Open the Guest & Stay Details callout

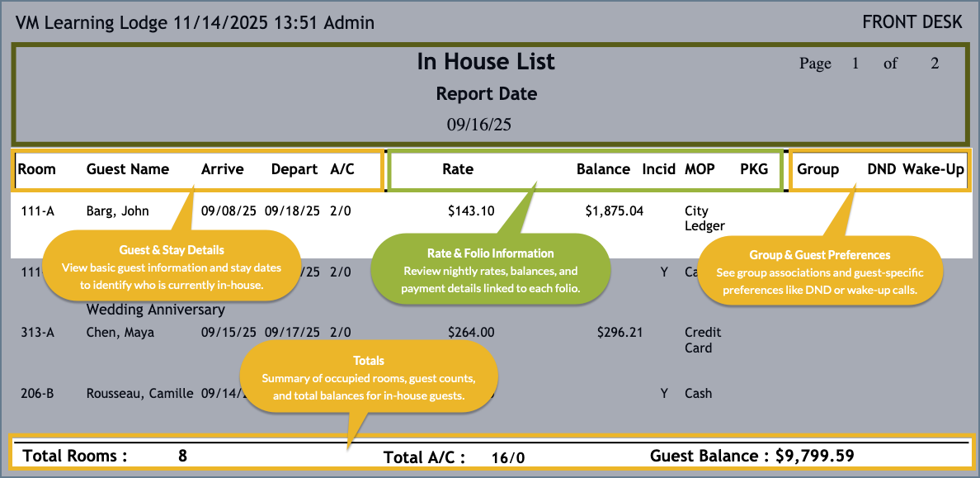click(x=172, y=266)
